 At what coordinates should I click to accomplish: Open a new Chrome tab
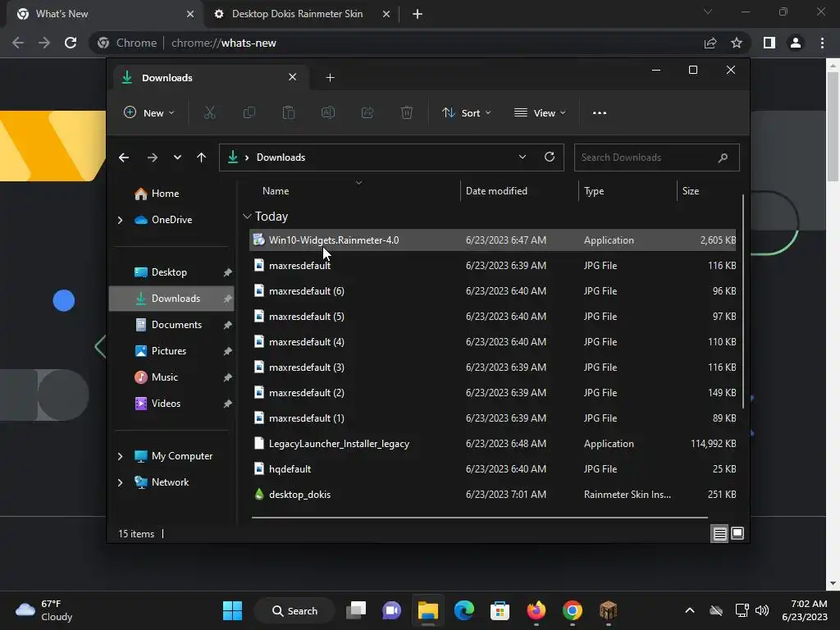point(418,14)
